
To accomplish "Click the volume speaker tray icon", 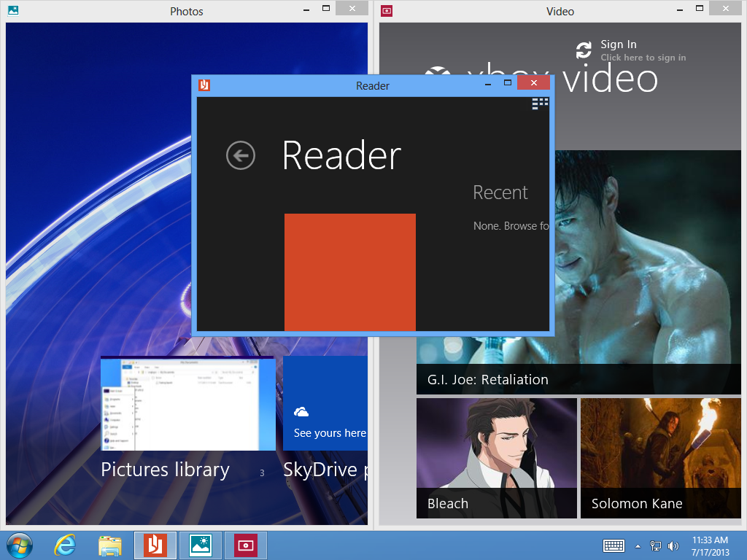I will tap(673, 546).
